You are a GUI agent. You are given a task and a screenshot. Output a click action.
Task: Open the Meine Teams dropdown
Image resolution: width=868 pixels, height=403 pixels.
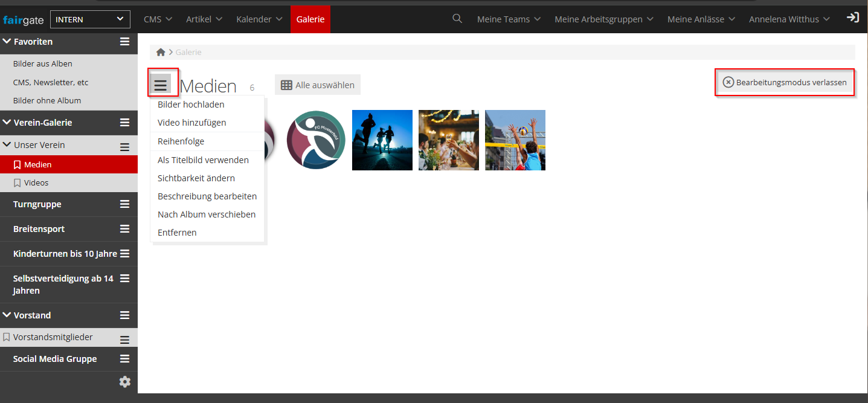coord(509,19)
